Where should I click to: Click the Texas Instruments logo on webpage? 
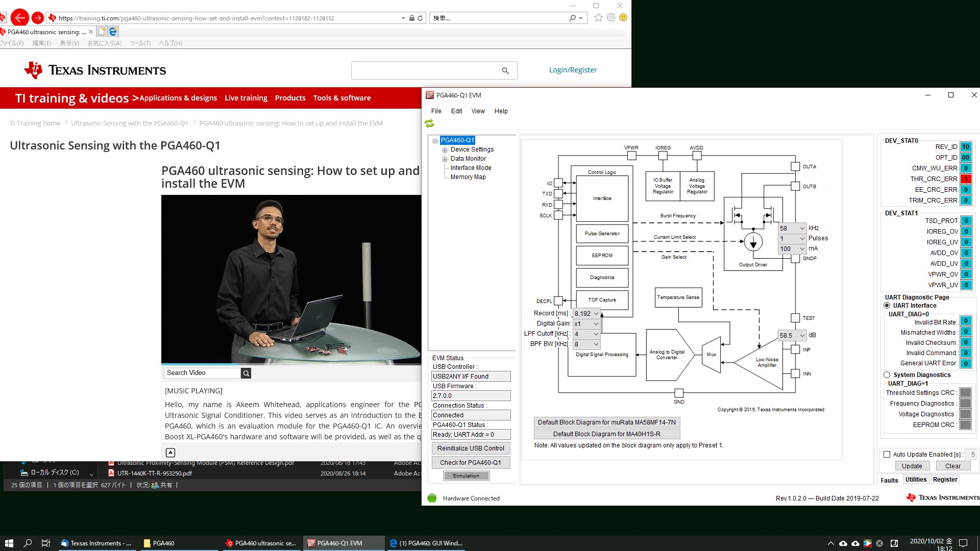tap(95, 70)
